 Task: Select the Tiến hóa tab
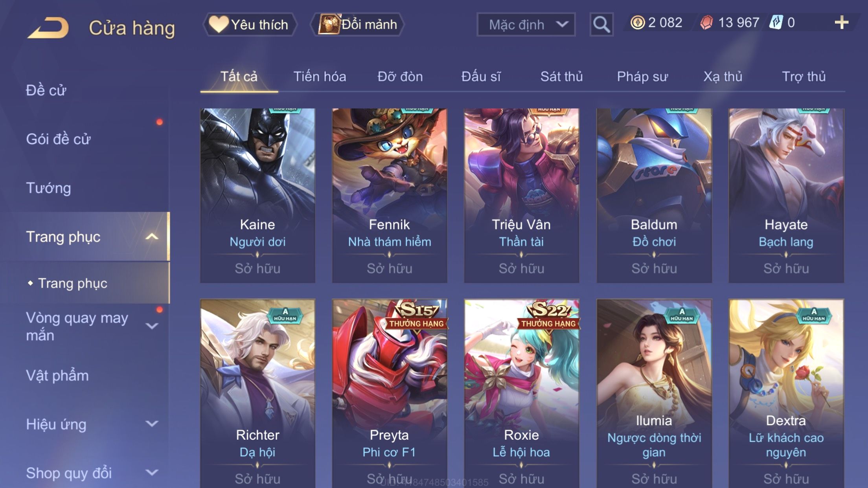(320, 76)
